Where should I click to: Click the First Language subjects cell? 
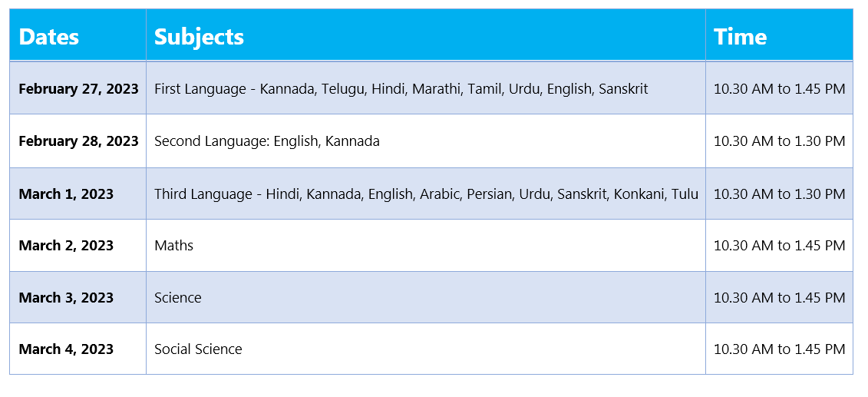426,88
